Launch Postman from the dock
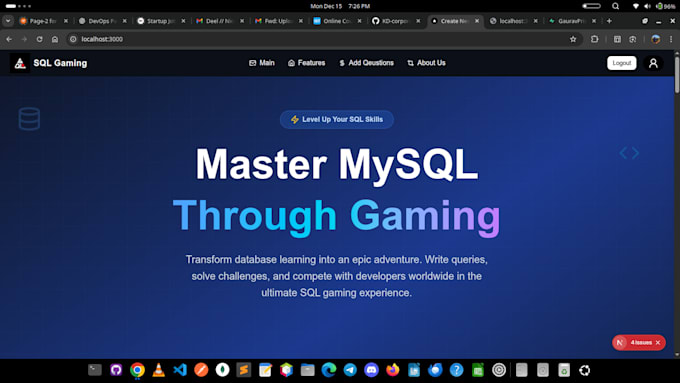The height and width of the screenshot is (383, 680). (x=201, y=370)
